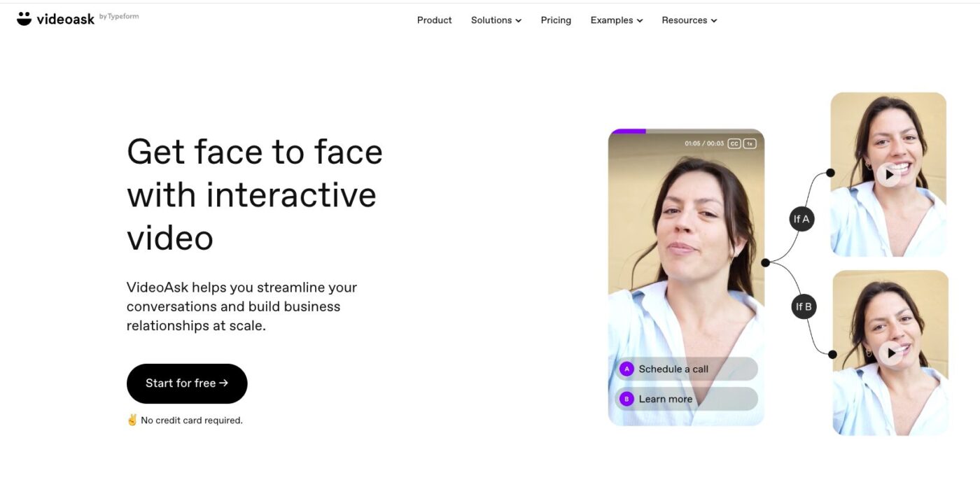This screenshot has height=482, width=980.
Task: Click the purple A option badge
Action: (x=626, y=369)
